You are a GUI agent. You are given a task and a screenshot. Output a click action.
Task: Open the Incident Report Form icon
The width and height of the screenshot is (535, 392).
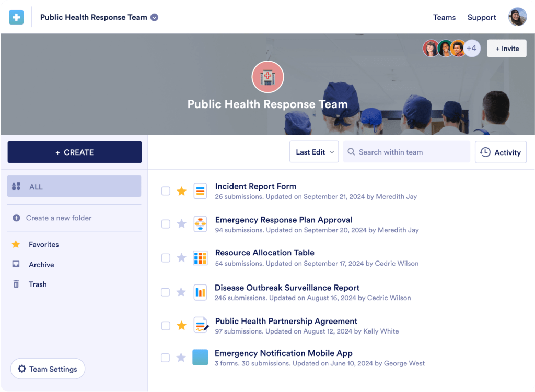tap(200, 191)
